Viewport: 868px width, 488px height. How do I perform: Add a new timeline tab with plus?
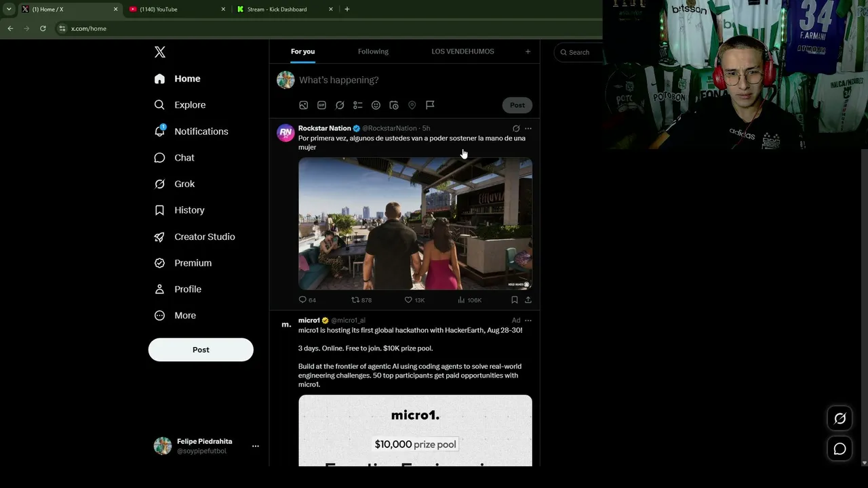[x=528, y=52]
